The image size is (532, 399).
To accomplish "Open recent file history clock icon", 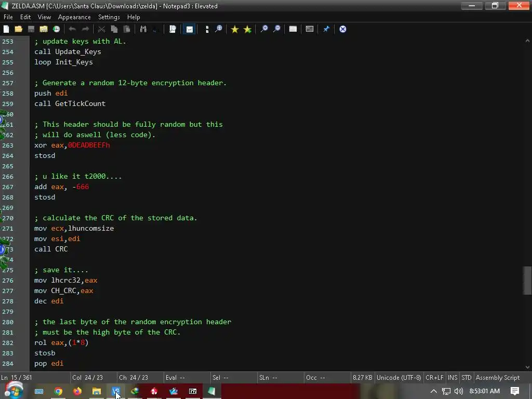I will point(56,29).
